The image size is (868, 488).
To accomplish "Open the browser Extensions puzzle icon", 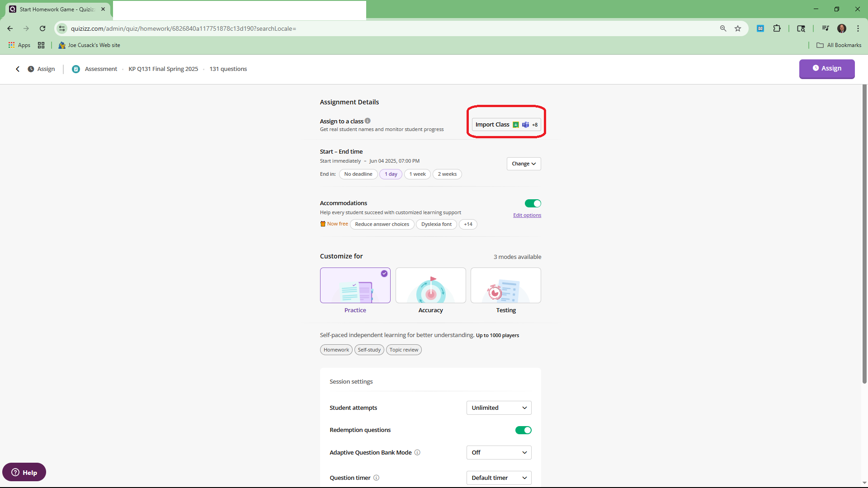I will pos(777,28).
